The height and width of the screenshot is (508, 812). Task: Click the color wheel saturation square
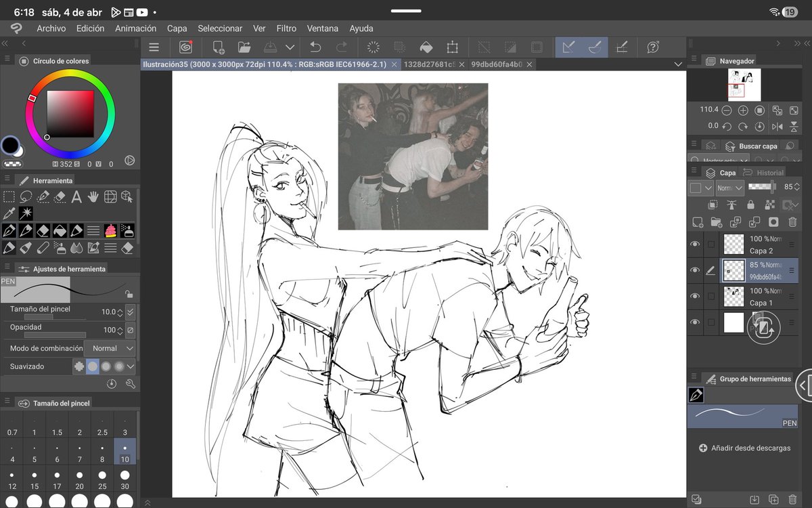[70, 114]
